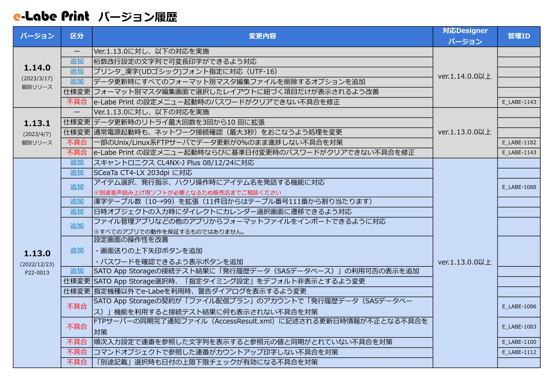Screen dimensions: 554x392
Task: Click the データ更新時にすべてのフォーマット別マスタ row
Action: tap(229, 82)
